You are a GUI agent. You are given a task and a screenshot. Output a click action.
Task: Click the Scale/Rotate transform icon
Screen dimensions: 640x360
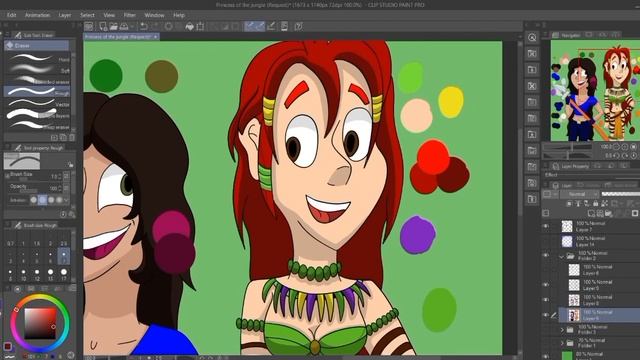pyautogui.click(x=200, y=27)
